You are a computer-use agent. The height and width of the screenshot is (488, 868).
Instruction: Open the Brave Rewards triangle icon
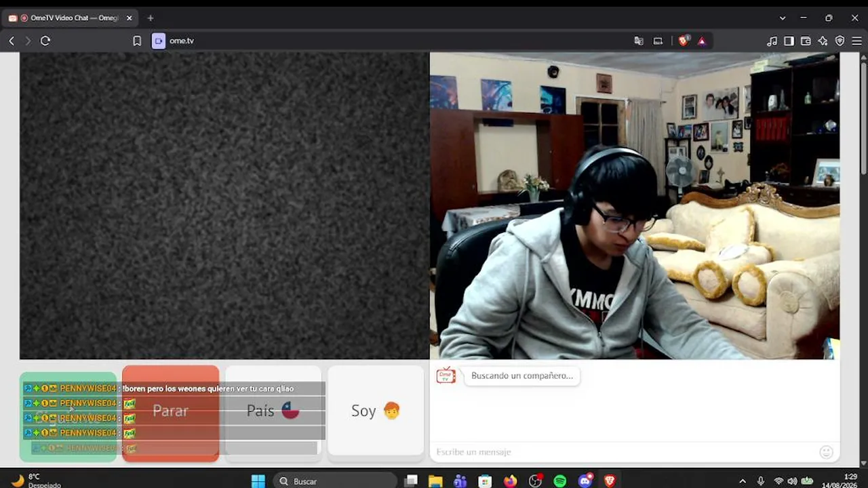pyautogui.click(x=702, y=41)
